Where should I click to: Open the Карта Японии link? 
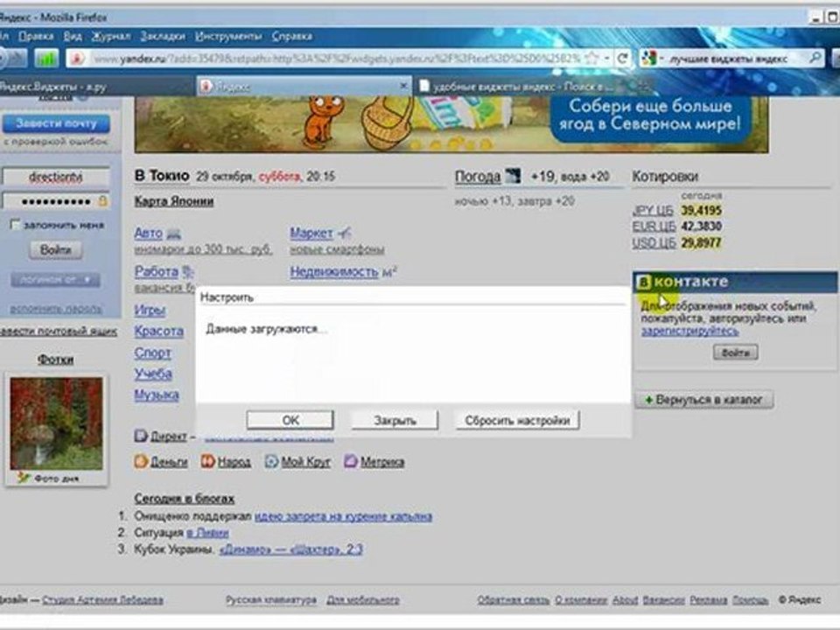point(174,201)
